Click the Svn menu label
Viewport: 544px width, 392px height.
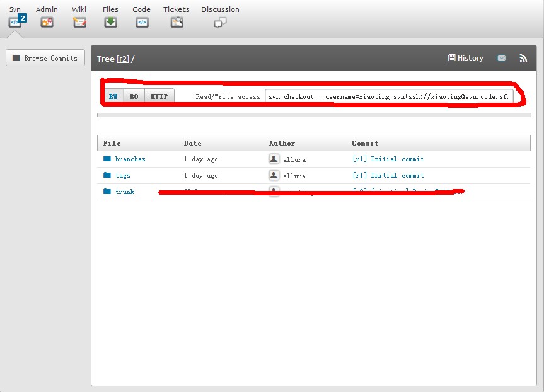coord(15,9)
